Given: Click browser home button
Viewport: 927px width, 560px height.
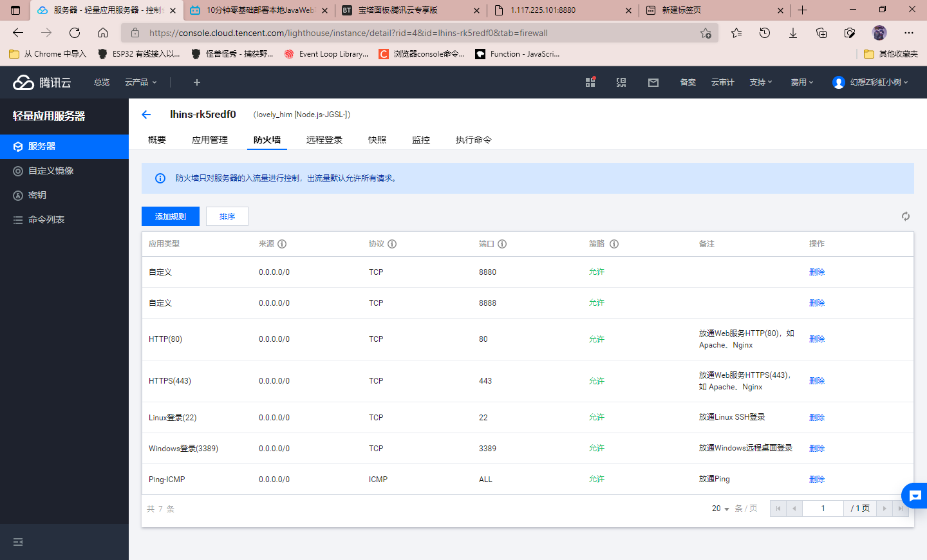Looking at the screenshot, I should point(103,33).
